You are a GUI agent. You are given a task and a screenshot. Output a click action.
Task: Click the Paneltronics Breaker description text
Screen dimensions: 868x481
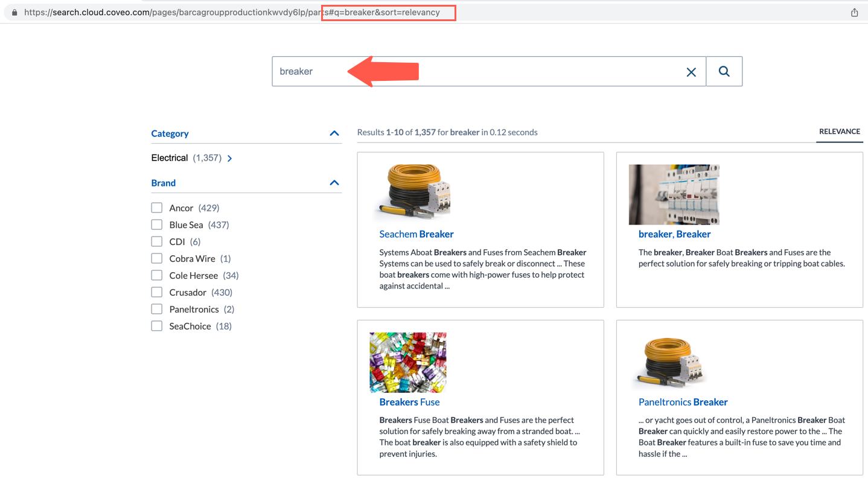742,437
